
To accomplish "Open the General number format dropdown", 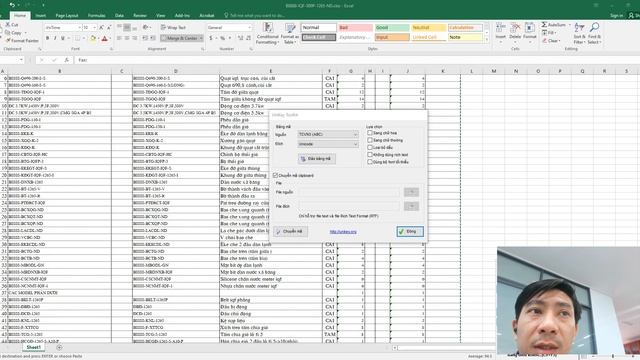I will (x=250, y=27).
